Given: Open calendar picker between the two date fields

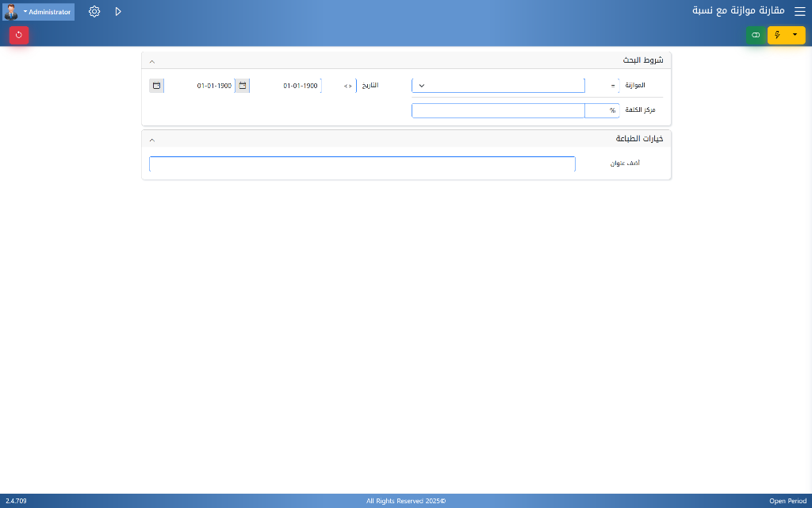Looking at the screenshot, I should pyautogui.click(x=243, y=85).
